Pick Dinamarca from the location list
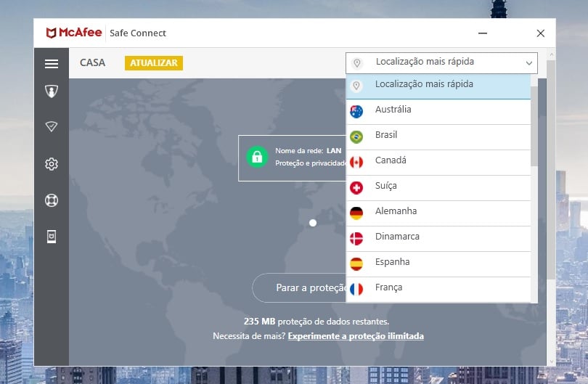This screenshot has height=384, width=588. point(438,239)
